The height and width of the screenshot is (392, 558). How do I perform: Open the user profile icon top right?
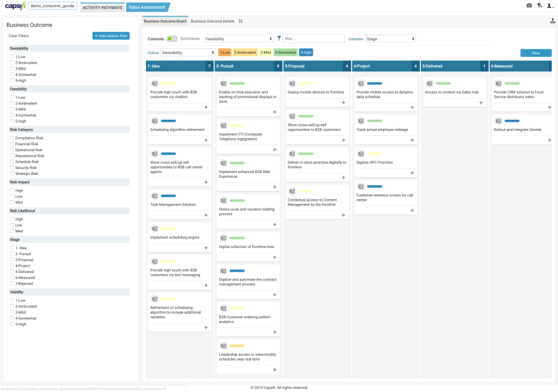pos(549,6)
